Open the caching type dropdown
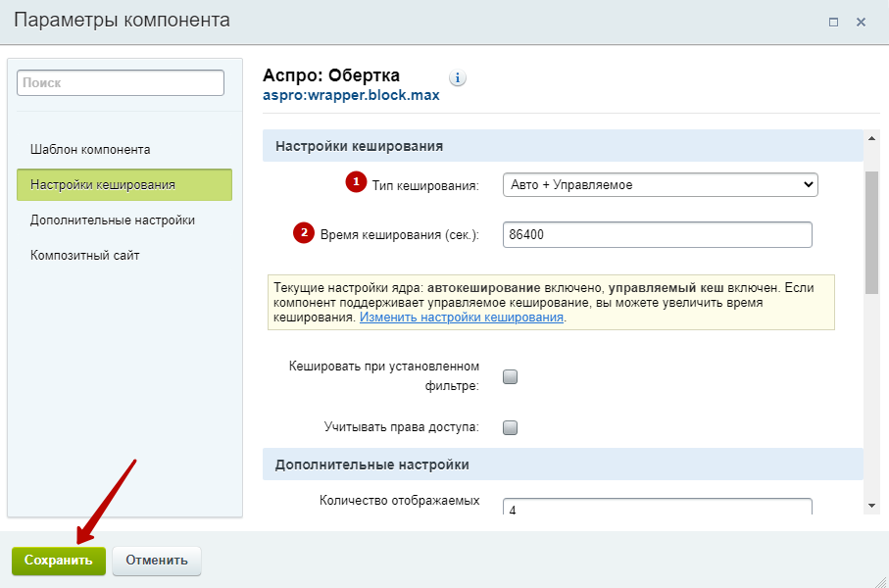Viewport: 889px width, 588px height. pos(660,185)
